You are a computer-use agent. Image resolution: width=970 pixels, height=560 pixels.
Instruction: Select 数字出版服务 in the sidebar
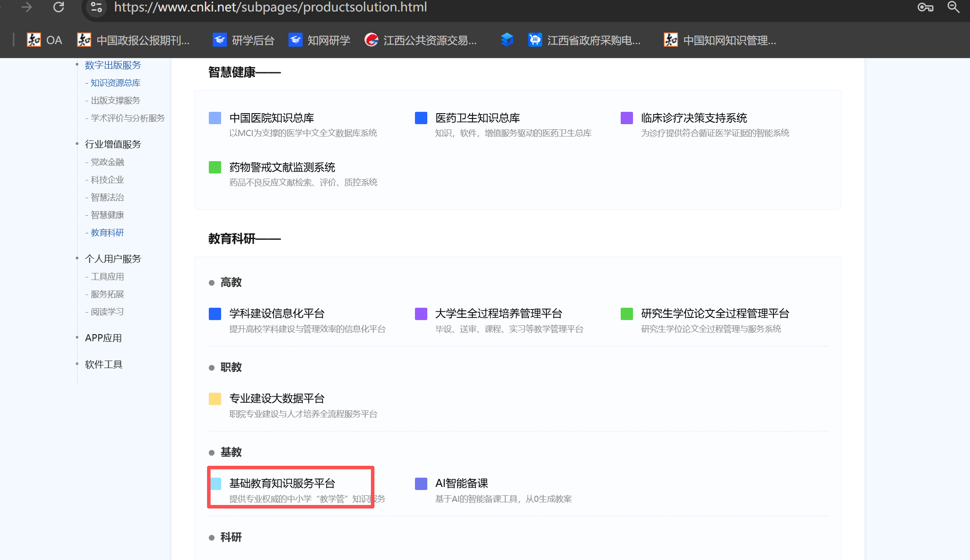[x=113, y=65]
